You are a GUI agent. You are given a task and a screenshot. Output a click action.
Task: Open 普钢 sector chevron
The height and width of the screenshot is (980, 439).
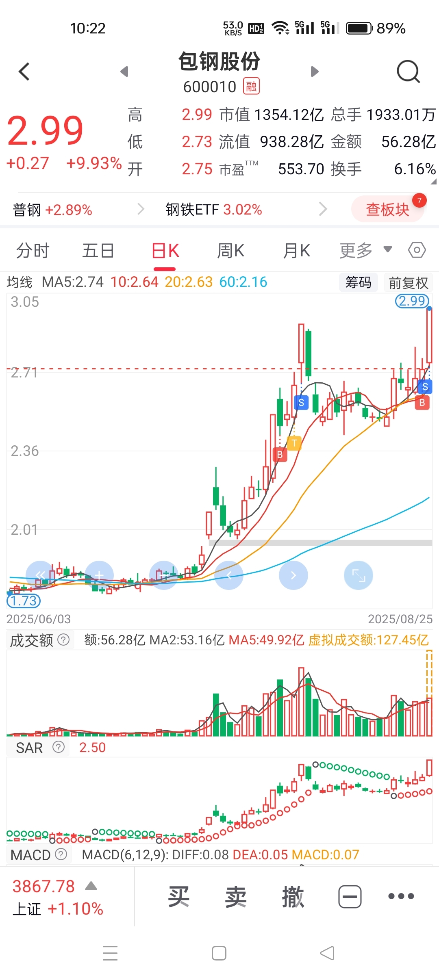tap(141, 209)
